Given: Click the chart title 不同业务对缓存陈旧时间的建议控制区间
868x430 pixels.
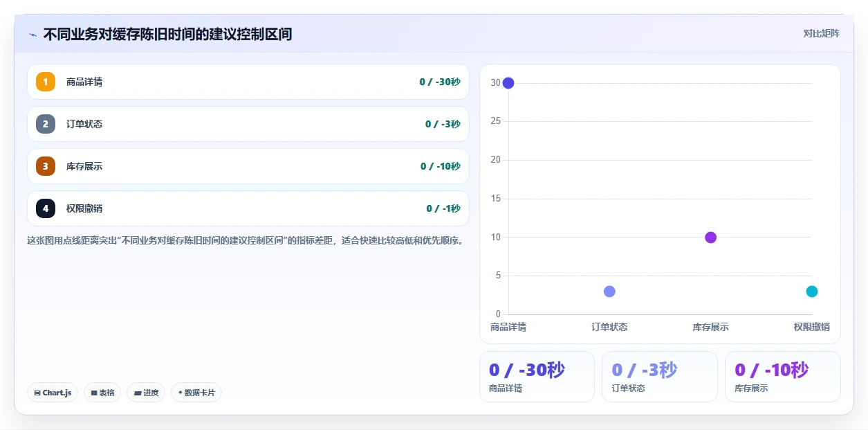Looking at the screenshot, I should pyautogui.click(x=167, y=34).
